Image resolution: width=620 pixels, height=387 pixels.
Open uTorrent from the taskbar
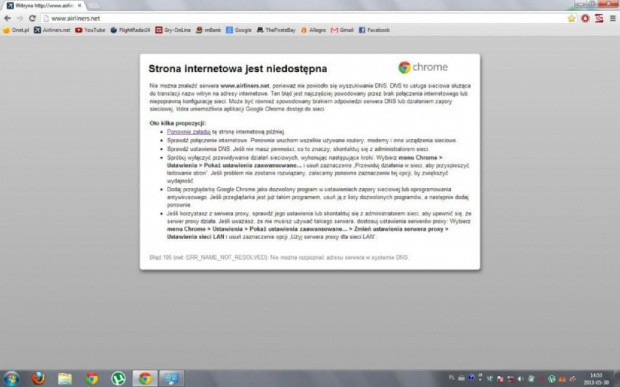[x=118, y=378]
